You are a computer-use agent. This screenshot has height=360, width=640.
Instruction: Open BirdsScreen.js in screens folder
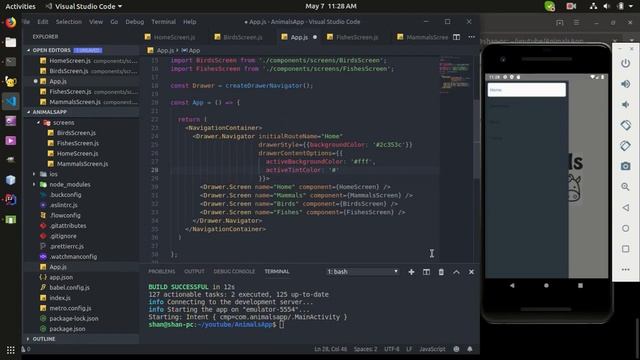pos(76,133)
